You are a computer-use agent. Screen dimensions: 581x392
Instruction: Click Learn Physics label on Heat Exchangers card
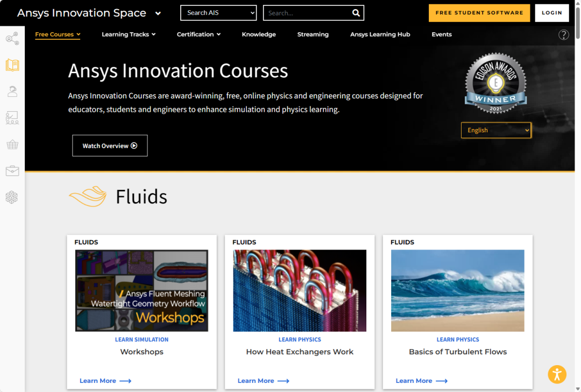[300, 339]
